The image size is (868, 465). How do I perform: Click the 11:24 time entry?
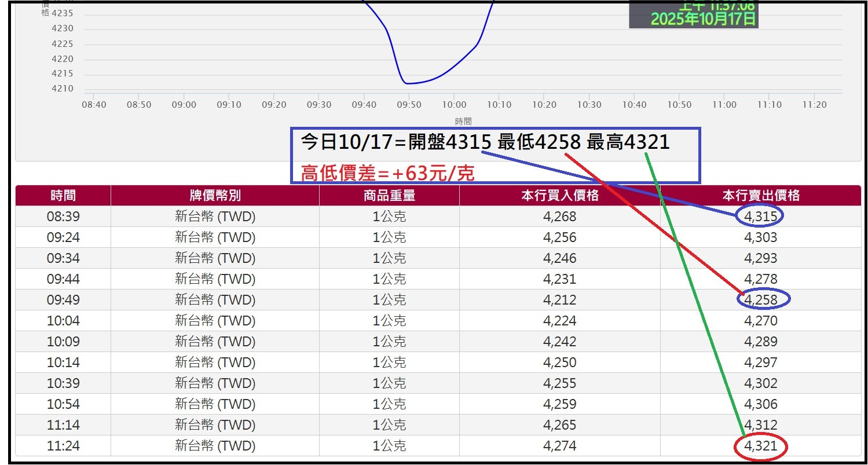pyautogui.click(x=63, y=445)
